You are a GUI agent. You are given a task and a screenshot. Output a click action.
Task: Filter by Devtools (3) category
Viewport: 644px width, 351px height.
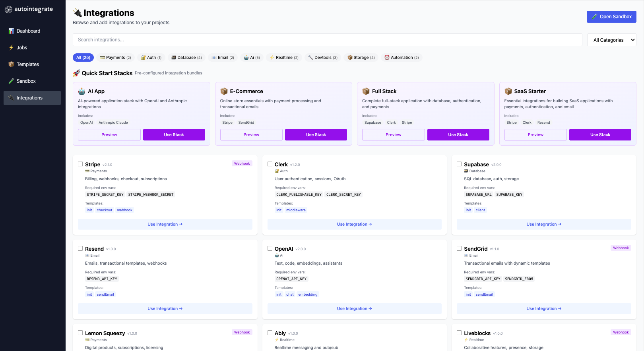point(323,58)
